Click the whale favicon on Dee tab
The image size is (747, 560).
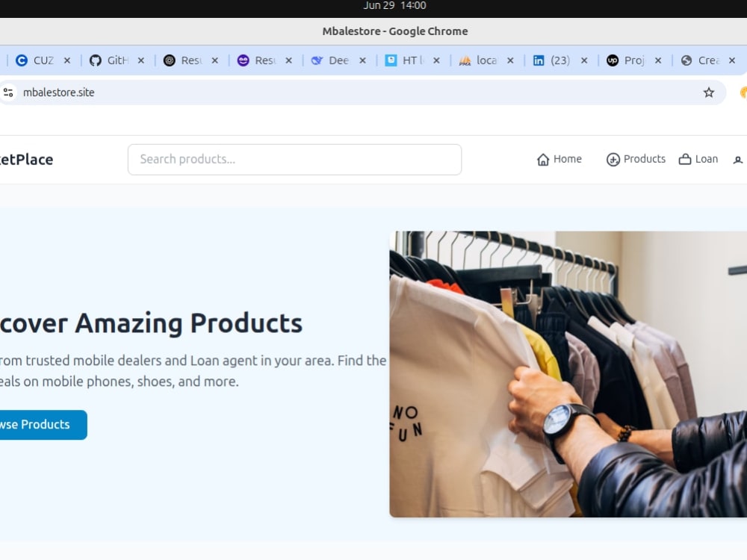(x=317, y=60)
